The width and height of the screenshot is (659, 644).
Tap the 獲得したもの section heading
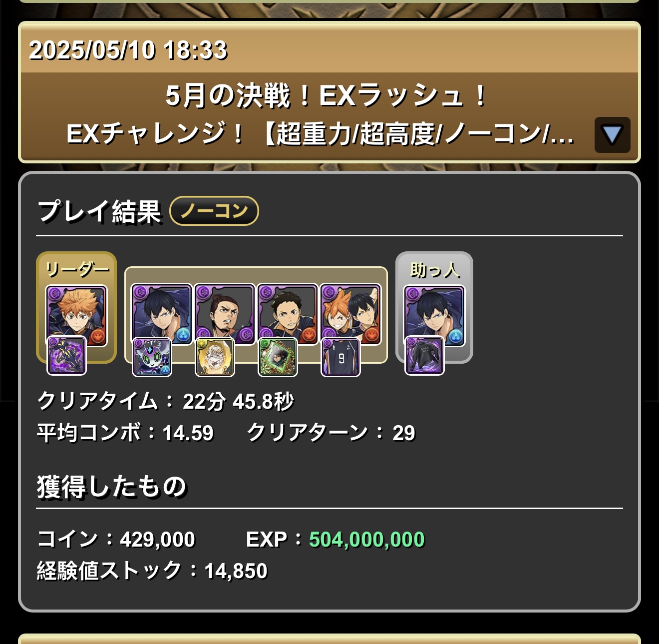(x=112, y=487)
